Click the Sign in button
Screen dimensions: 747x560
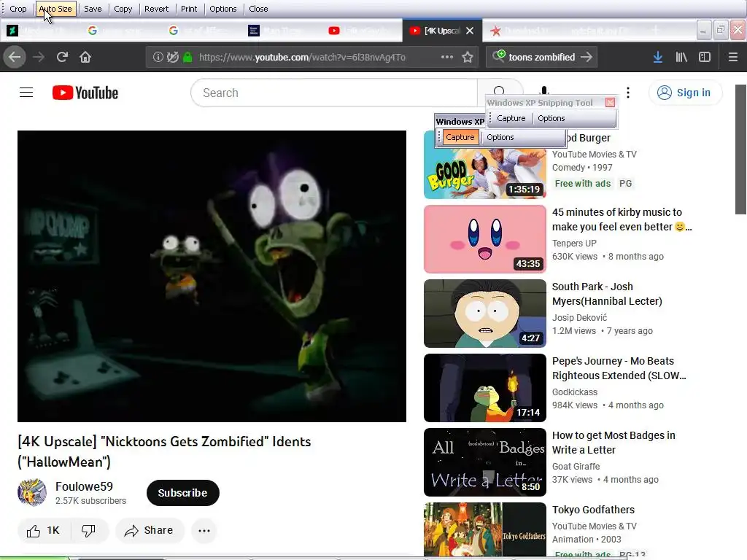685,93
